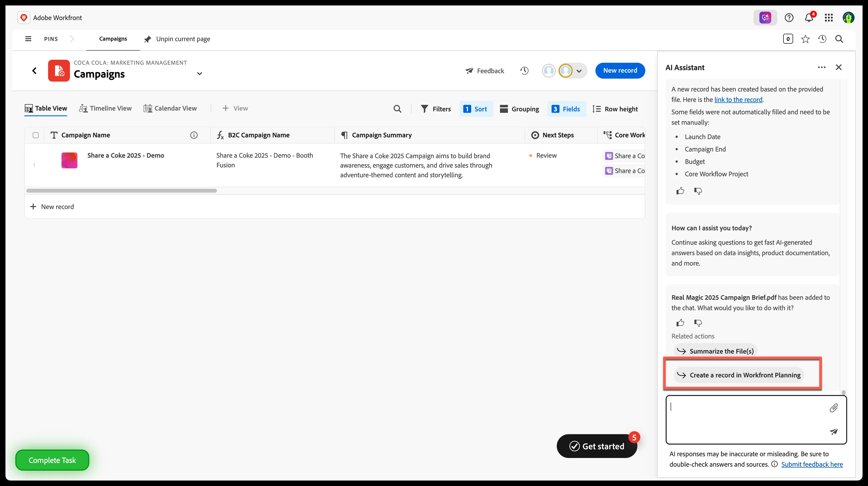This screenshot has height=486, width=868.
Task: Open Submit feedback here link
Action: 812,464
